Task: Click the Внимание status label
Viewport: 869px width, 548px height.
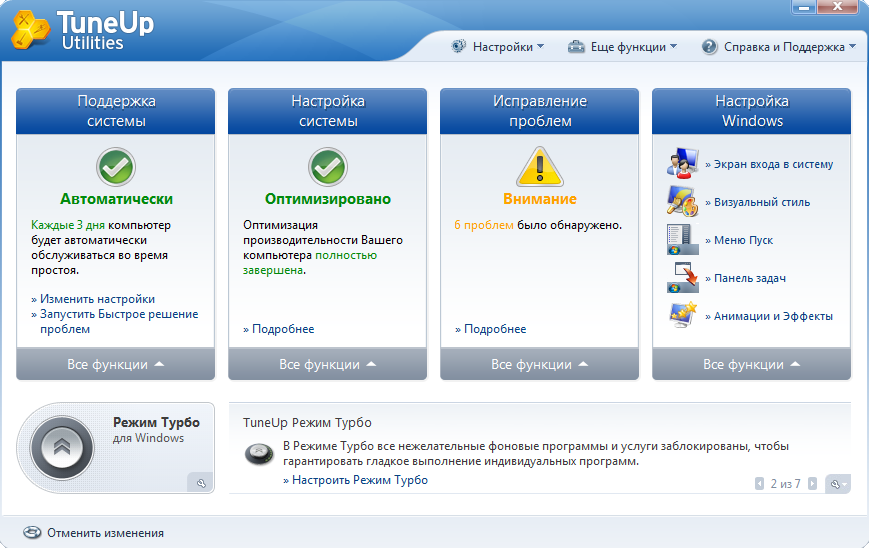Action: pos(540,198)
